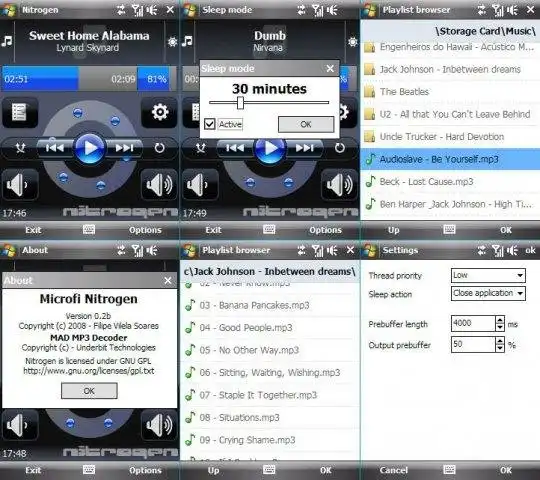
Task: Click Prebuffer length input field
Action: 474,323
